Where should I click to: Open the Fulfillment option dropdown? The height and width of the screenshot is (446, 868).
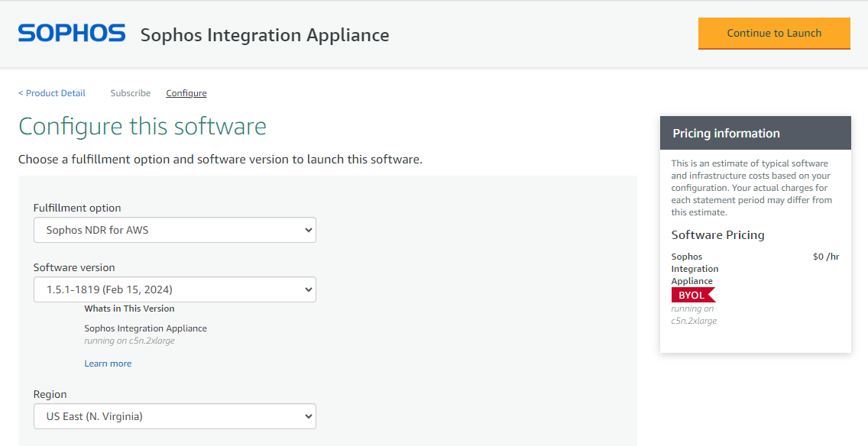tap(174, 230)
